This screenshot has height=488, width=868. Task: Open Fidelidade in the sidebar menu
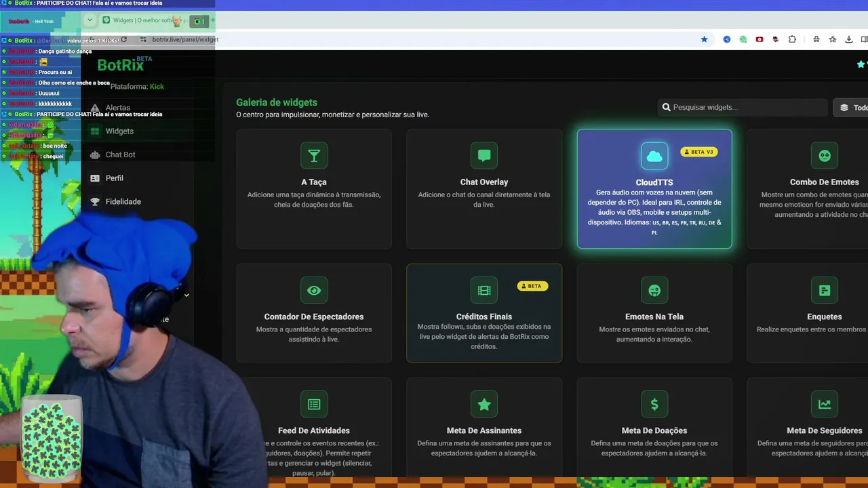coord(123,201)
